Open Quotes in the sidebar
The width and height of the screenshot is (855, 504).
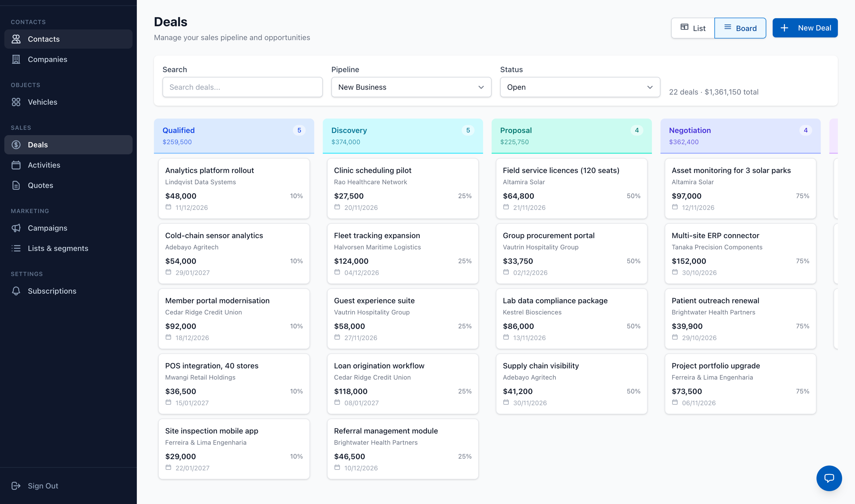point(68,185)
